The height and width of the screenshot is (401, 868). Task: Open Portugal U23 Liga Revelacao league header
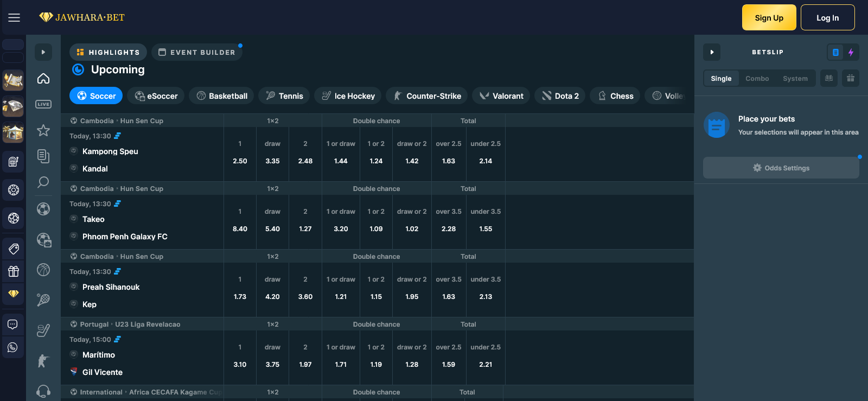point(130,324)
